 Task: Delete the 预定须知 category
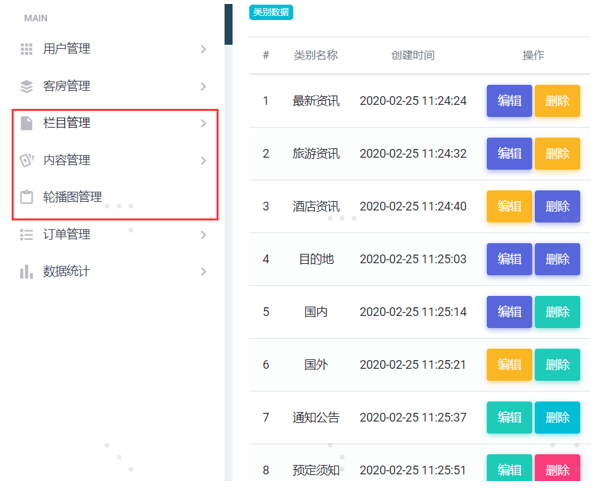[557, 468]
